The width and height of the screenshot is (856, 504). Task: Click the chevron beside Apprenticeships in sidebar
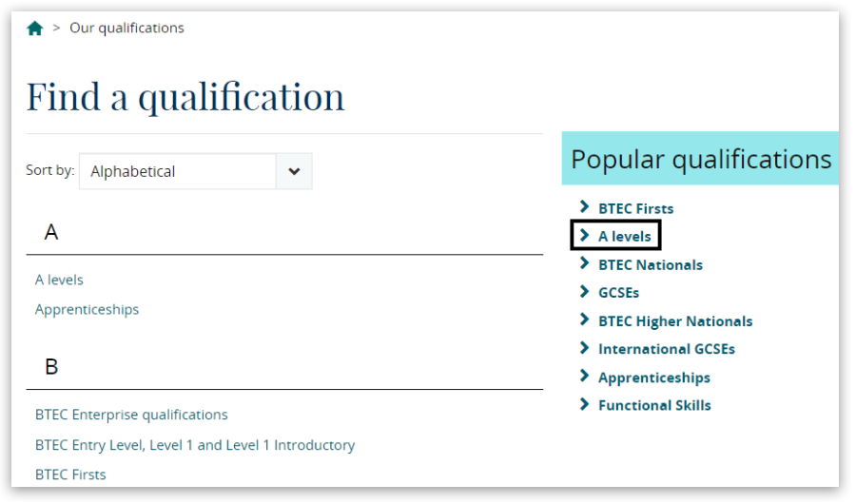(584, 377)
